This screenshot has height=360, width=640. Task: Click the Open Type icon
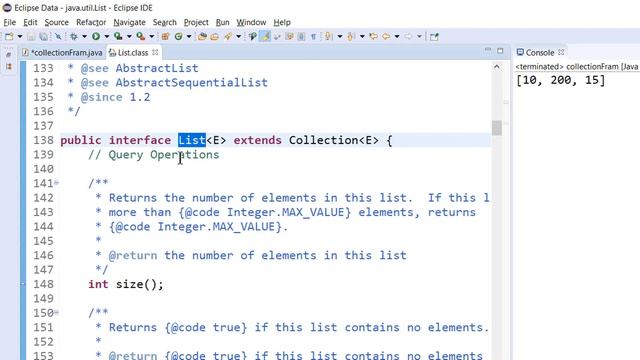click(202, 36)
